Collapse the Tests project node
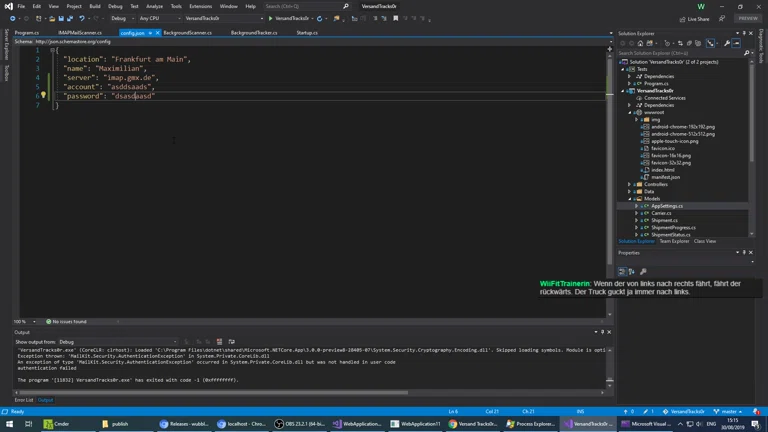The width and height of the screenshot is (768, 432). pos(623,70)
